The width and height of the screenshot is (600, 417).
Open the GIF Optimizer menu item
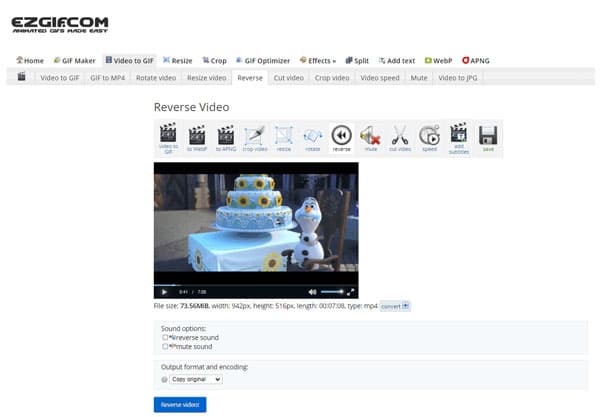(263, 60)
